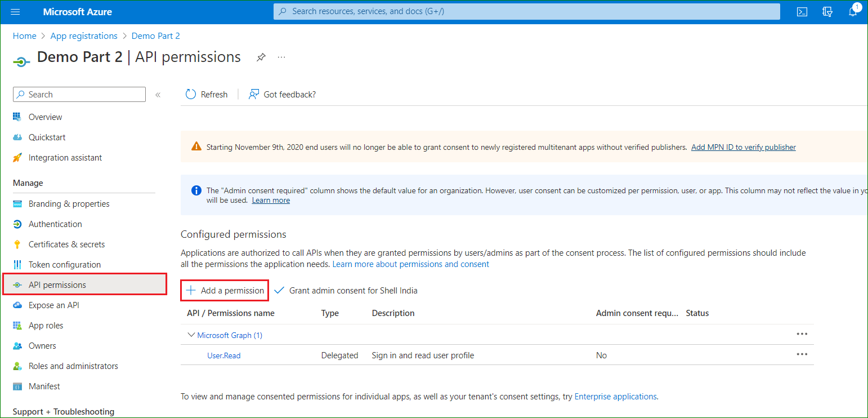Open the Azure portal hamburger menu
This screenshot has width=868, height=418.
point(16,12)
